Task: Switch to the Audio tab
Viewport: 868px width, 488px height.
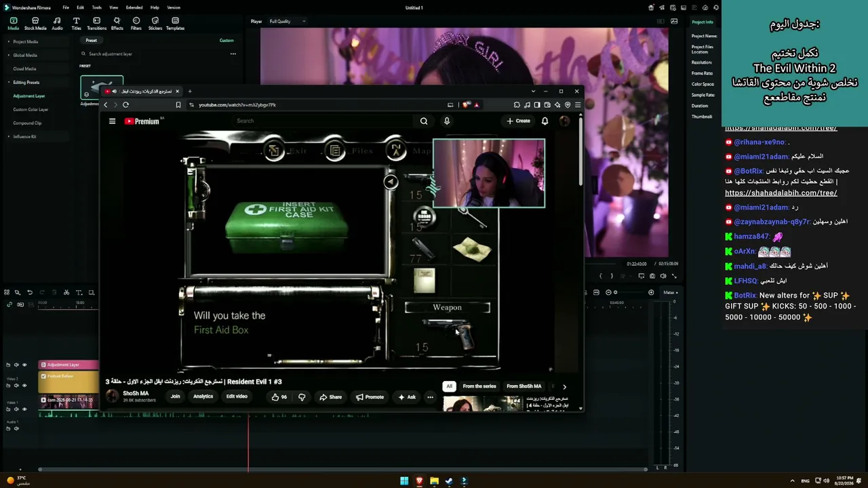Action: (x=57, y=24)
